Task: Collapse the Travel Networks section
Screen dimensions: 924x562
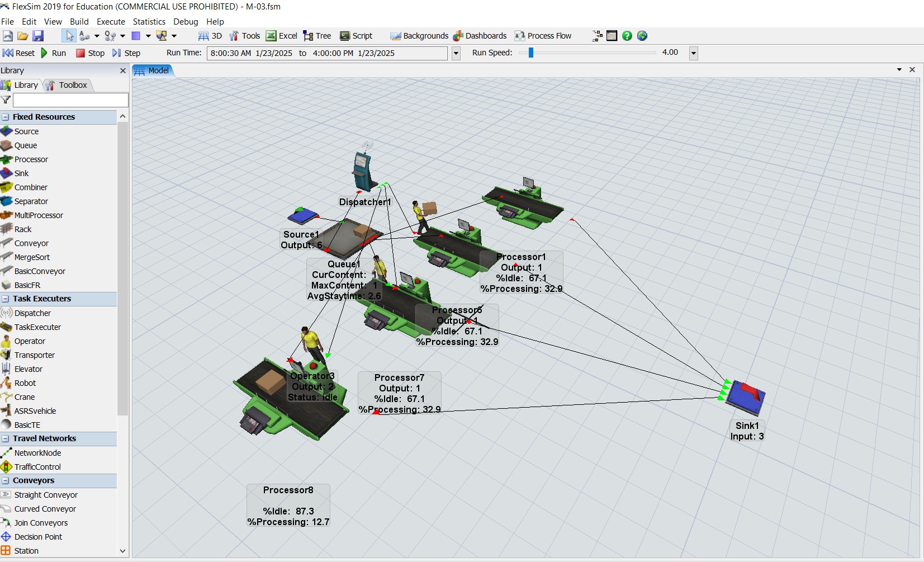Action: pos(6,438)
